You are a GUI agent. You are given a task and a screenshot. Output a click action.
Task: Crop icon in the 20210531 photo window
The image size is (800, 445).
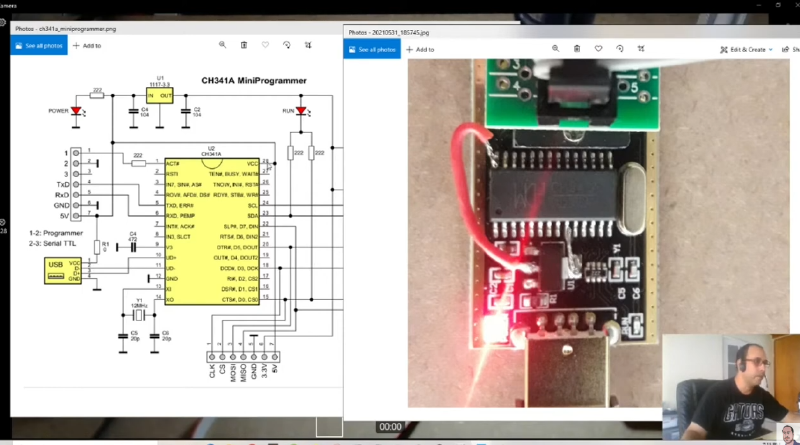tap(641, 48)
